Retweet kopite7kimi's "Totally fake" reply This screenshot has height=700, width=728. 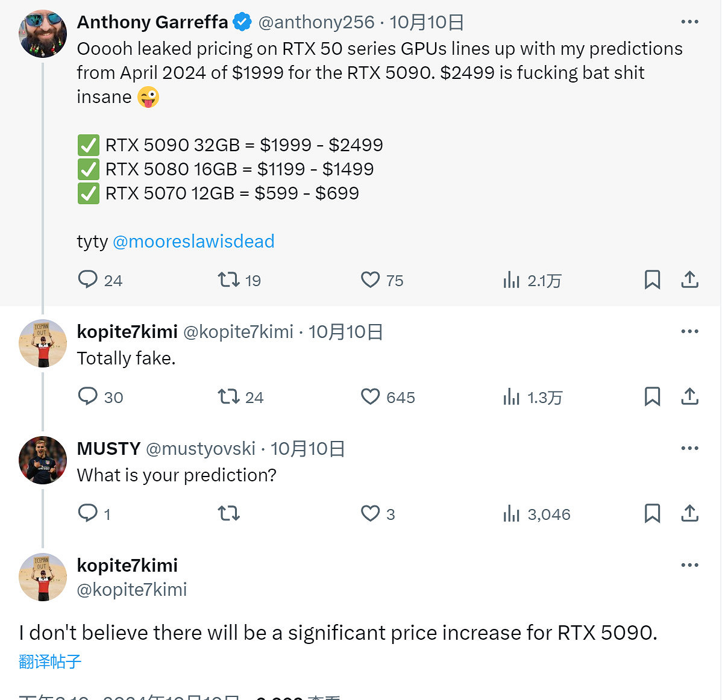228,397
